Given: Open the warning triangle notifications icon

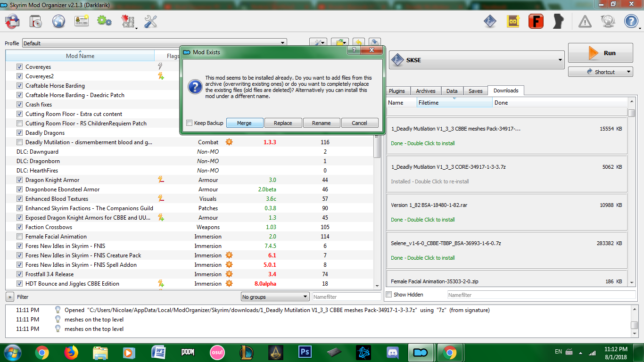Looking at the screenshot, I should tap(585, 21).
